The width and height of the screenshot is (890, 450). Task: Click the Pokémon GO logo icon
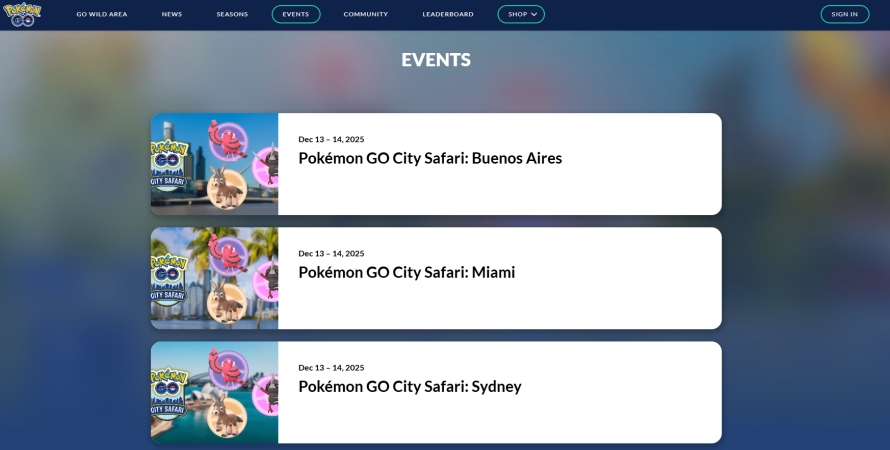point(22,14)
